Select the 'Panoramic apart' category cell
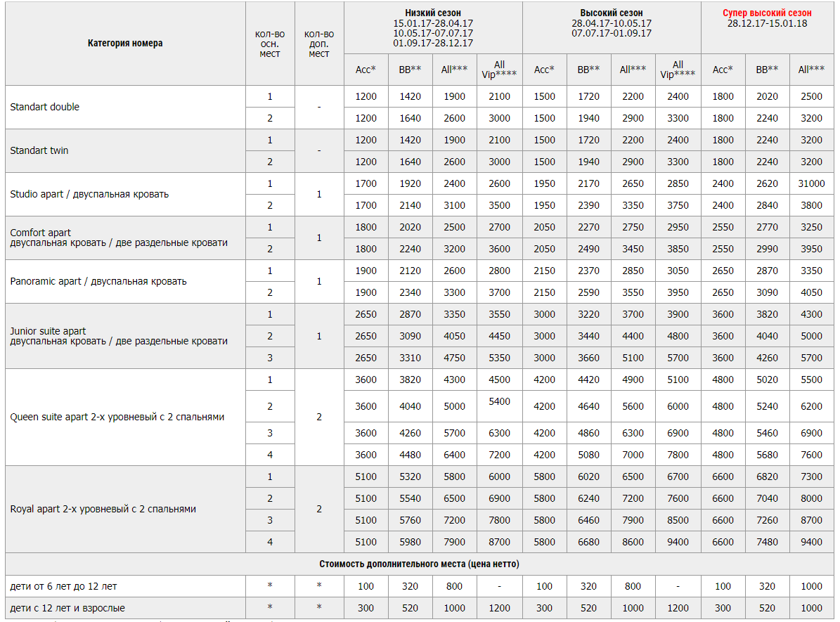 [x=98, y=281]
